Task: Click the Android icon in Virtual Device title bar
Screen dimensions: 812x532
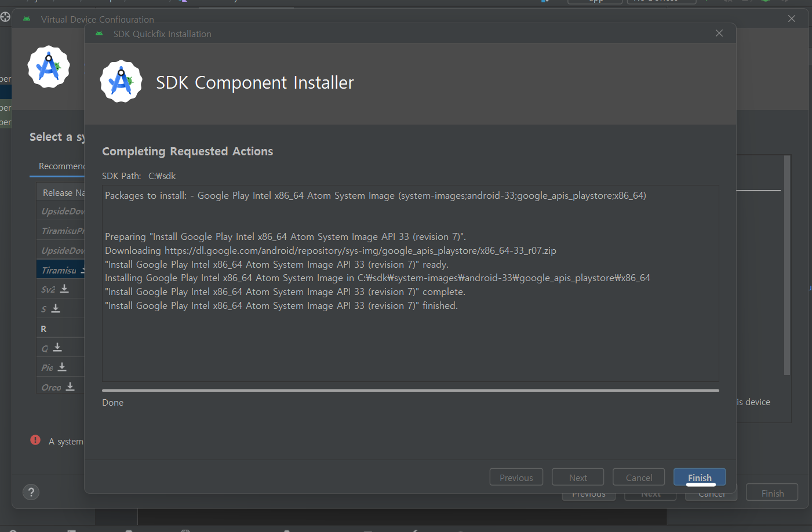Action: pyautogui.click(x=27, y=19)
